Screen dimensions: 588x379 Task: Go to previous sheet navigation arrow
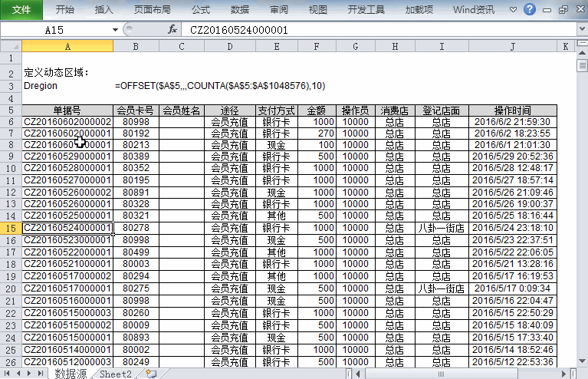18,374
